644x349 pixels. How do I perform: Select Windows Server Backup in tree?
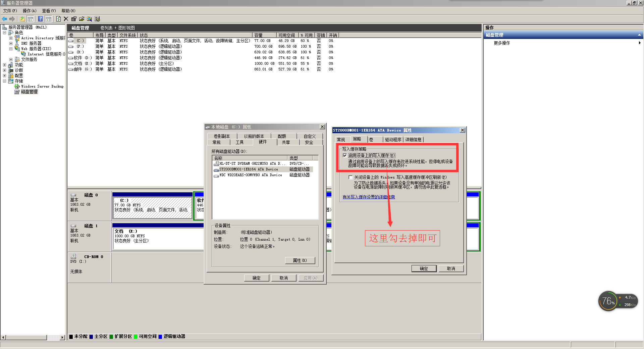pyautogui.click(x=42, y=87)
